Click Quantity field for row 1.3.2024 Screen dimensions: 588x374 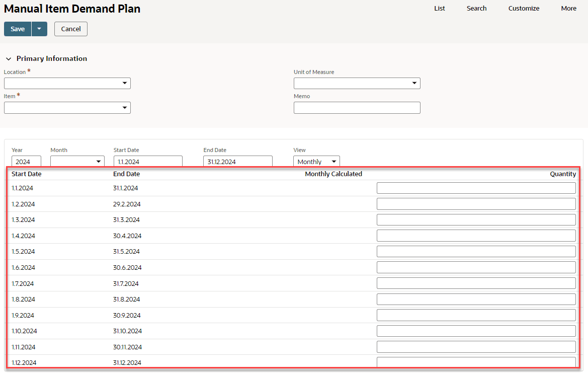coord(476,220)
